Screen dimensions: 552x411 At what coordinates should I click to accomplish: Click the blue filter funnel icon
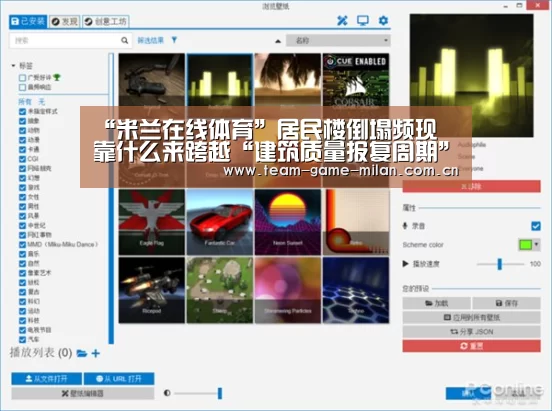tap(174, 40)
